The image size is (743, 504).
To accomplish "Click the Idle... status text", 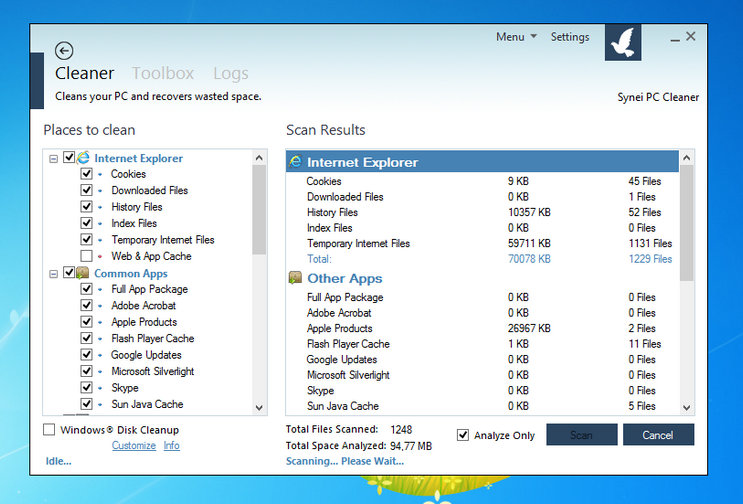I will [58, 461].
